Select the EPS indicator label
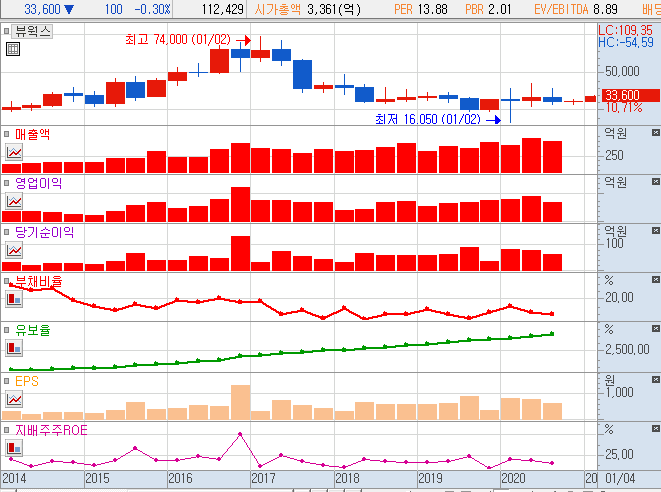 click(x=27, y=381)
